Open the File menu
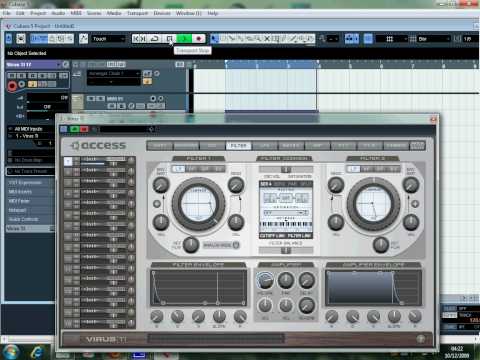 [6, 13]
